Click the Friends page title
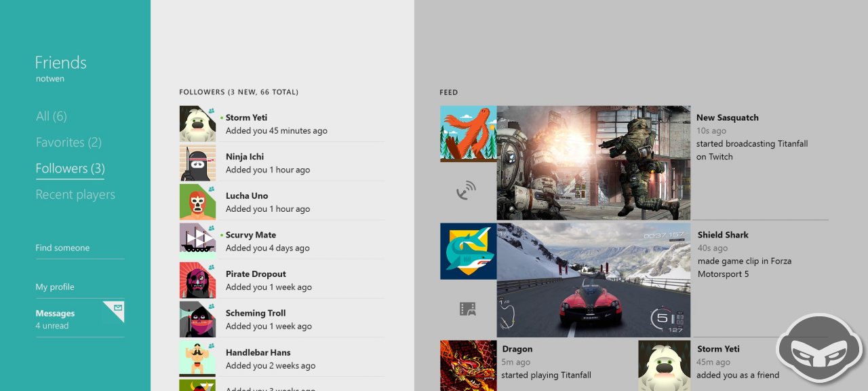The height and width of the screenshot is (391, 868). (x=61, y=62)
